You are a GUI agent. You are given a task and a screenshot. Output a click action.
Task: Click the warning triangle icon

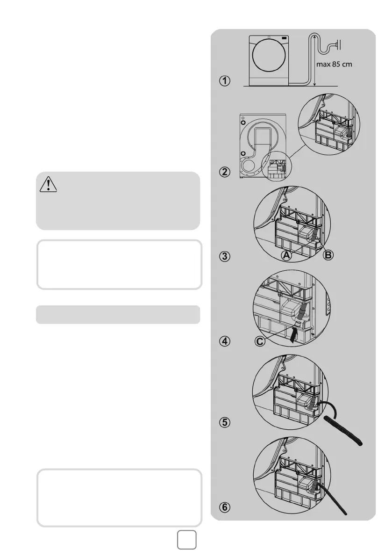pos(48,184)
